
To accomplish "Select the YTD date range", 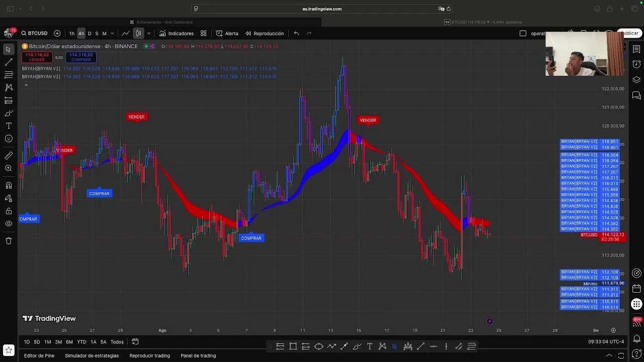I will (82, 342).
